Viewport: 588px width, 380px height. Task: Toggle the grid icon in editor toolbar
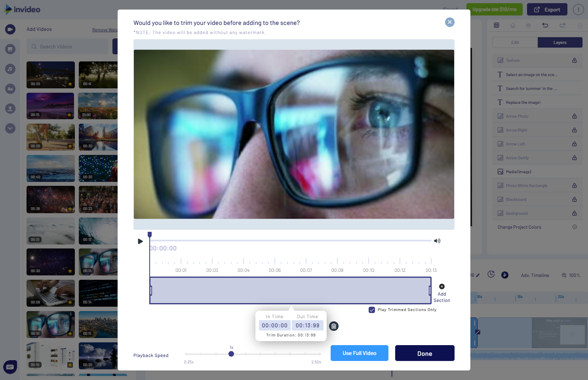pyautogui.click(x=497, y=25)
